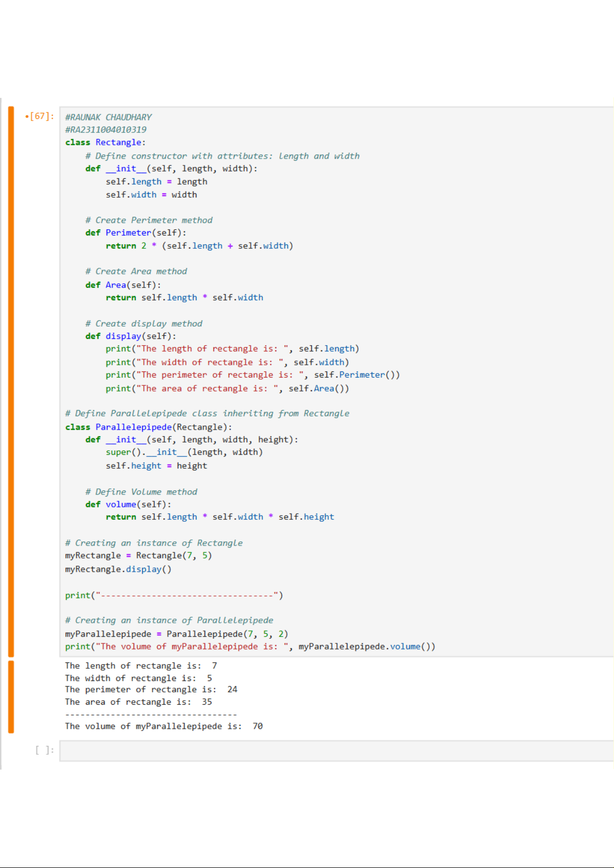Click the empty cell's [ ] prompt

[x=44, y=751]
